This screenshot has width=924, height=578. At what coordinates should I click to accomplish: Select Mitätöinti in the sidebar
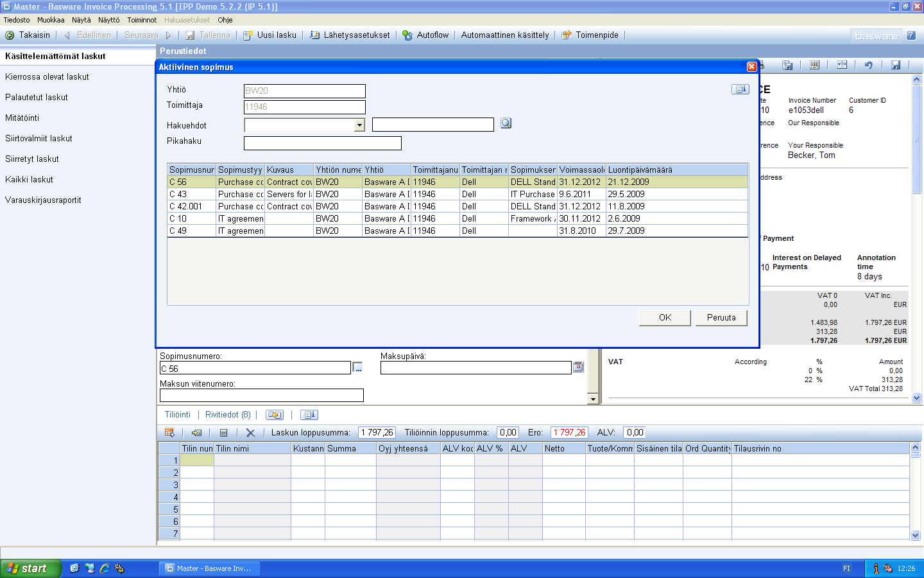click(x=22, y=118)
